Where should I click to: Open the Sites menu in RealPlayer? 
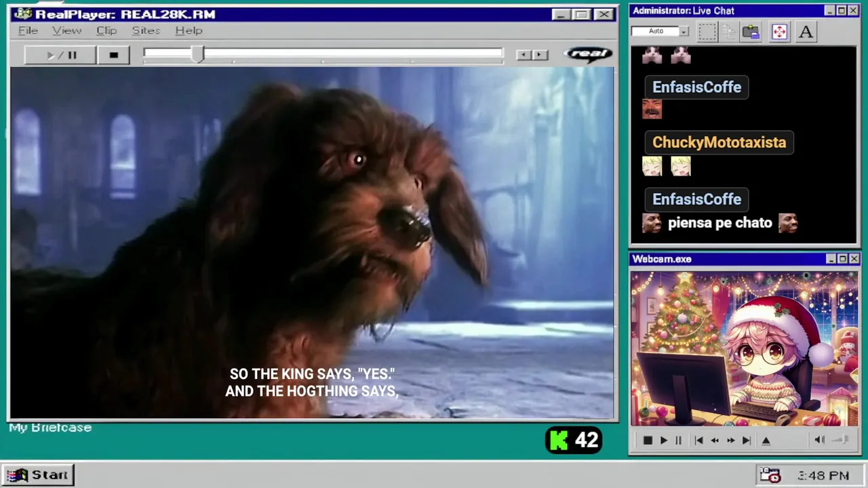(x=146, y=30)
